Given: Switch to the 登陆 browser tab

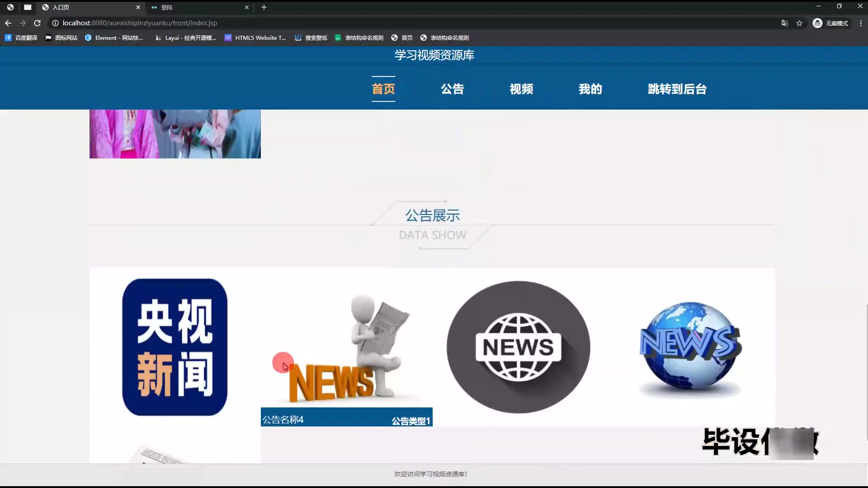Looking at the screenshot, I should point(200,7).
